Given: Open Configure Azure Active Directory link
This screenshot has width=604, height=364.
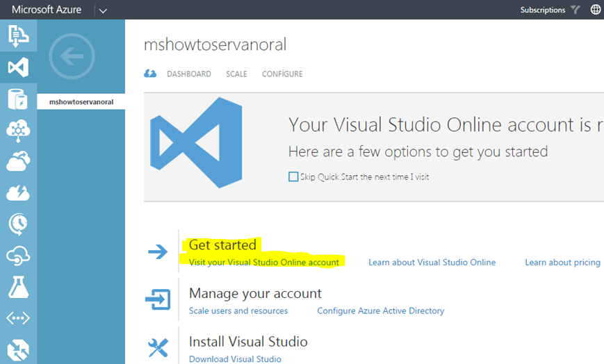Looking at the screenshot, I should coord(381,311).
